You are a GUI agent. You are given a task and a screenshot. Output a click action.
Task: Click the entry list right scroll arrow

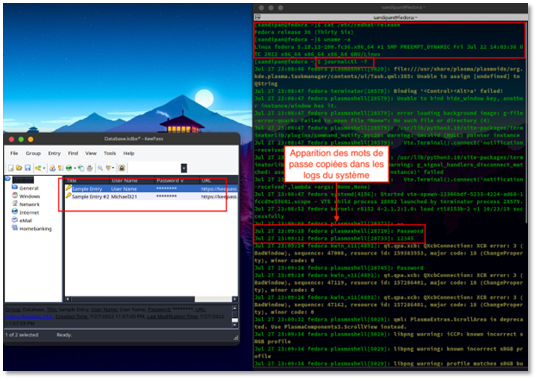pos(235,299)
